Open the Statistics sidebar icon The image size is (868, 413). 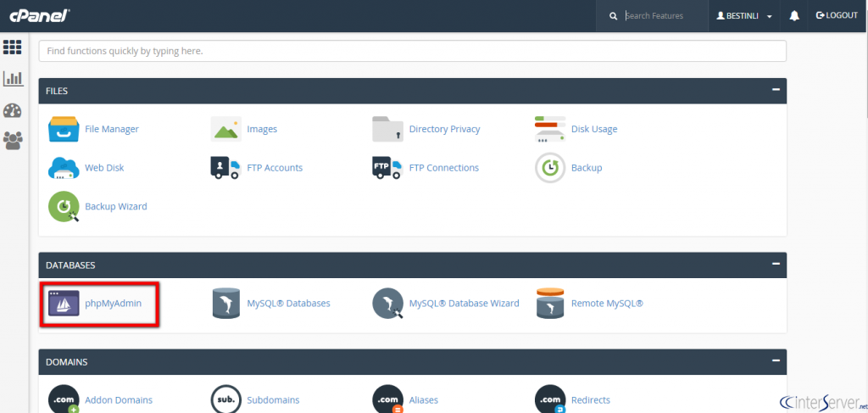13,79
